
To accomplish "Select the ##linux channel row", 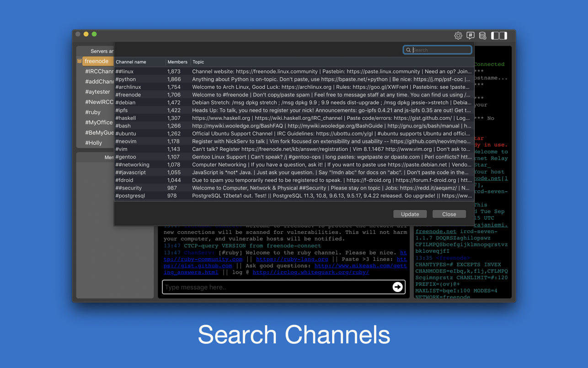I will [x=294, y=71].
